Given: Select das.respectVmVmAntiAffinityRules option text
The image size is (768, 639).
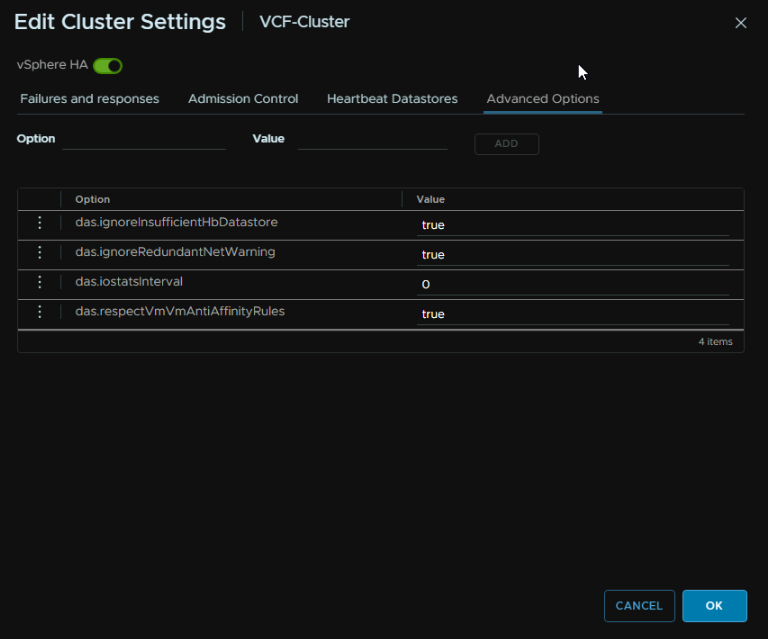Looking at the screenshot, I should pyautogui.click(x=180, y=311).
